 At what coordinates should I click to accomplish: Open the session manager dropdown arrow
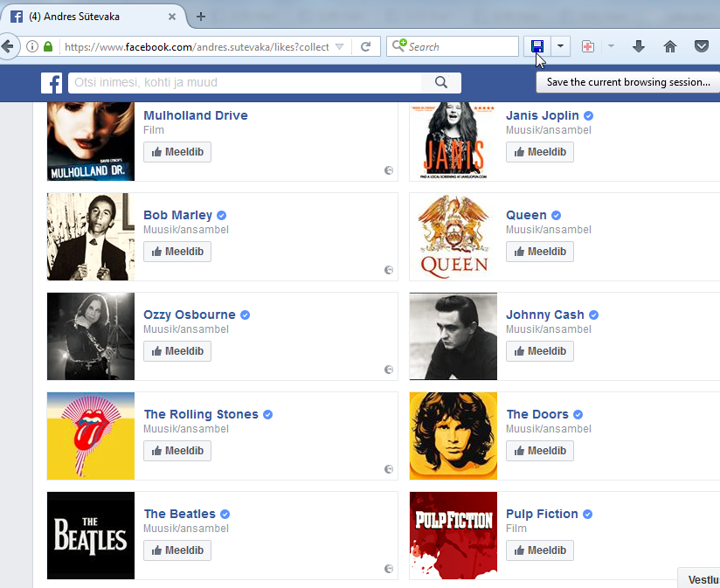[560, 46]
